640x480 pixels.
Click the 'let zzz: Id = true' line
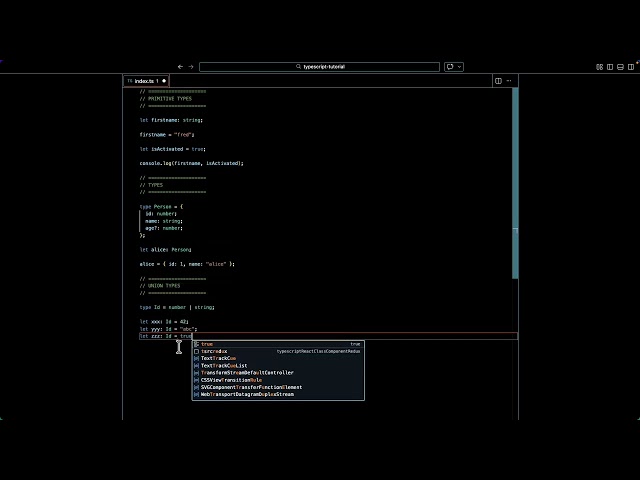[165, 336]
